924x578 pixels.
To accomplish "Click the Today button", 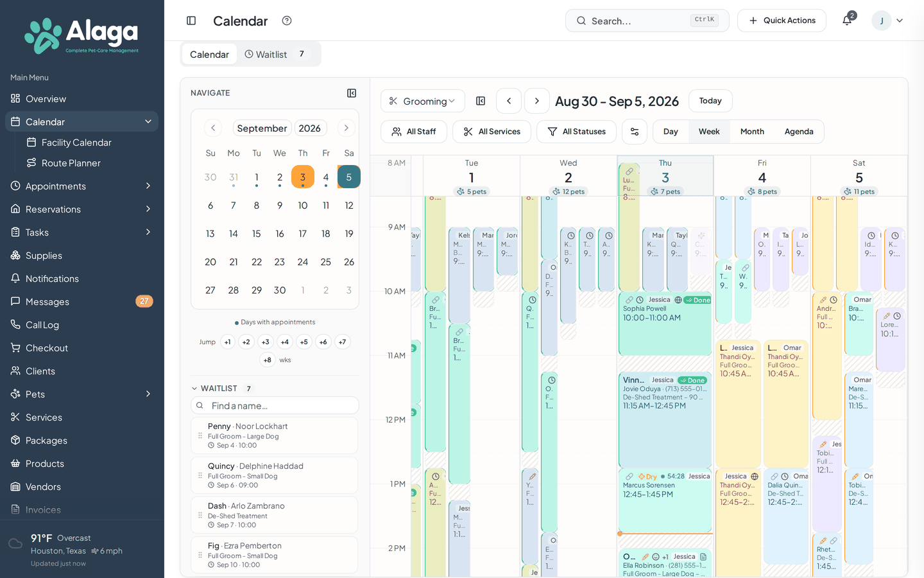I will [710, 101].
